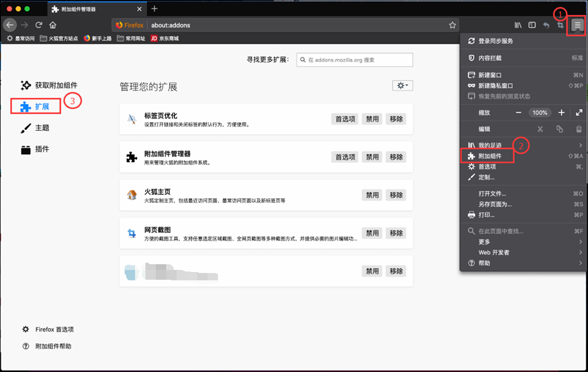
Task: Toggle the sidebar view icon
Action: click(x=532, y=25)
